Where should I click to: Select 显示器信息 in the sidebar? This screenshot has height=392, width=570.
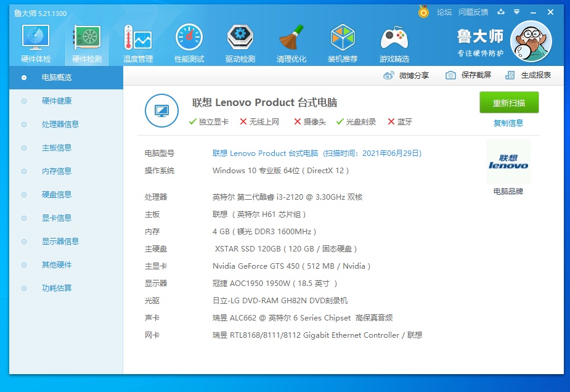click(66, 242)
